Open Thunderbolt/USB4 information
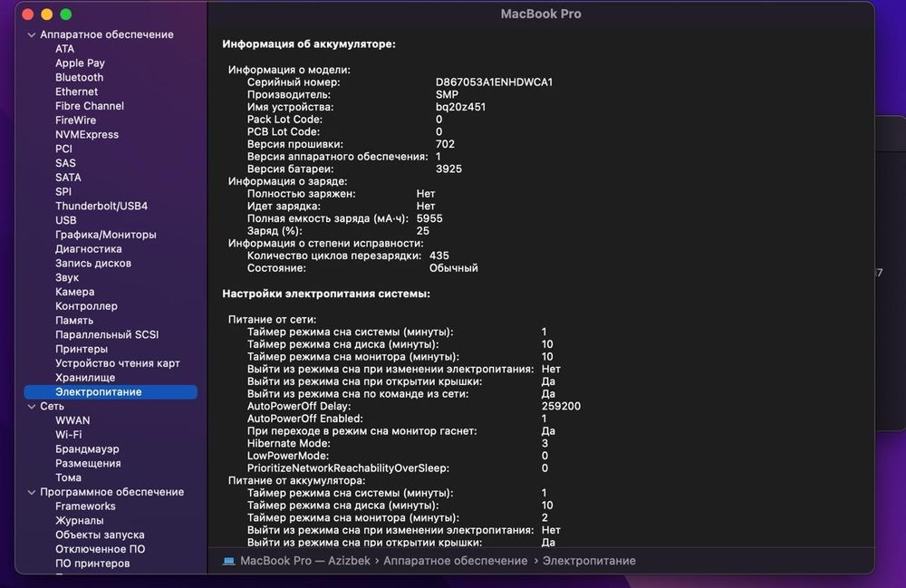 (x=101, y=207)
